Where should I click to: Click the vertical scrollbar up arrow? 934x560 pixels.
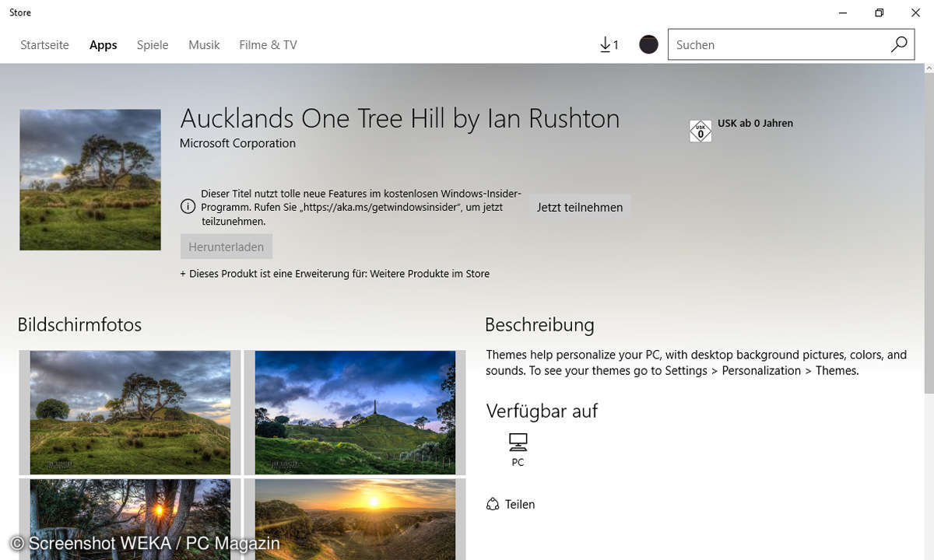(928, 69)
